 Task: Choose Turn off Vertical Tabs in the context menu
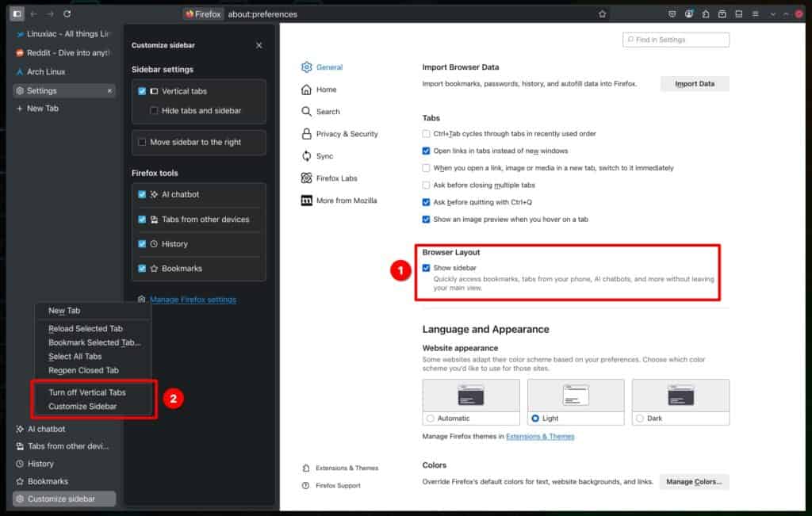tap(87, 392)
